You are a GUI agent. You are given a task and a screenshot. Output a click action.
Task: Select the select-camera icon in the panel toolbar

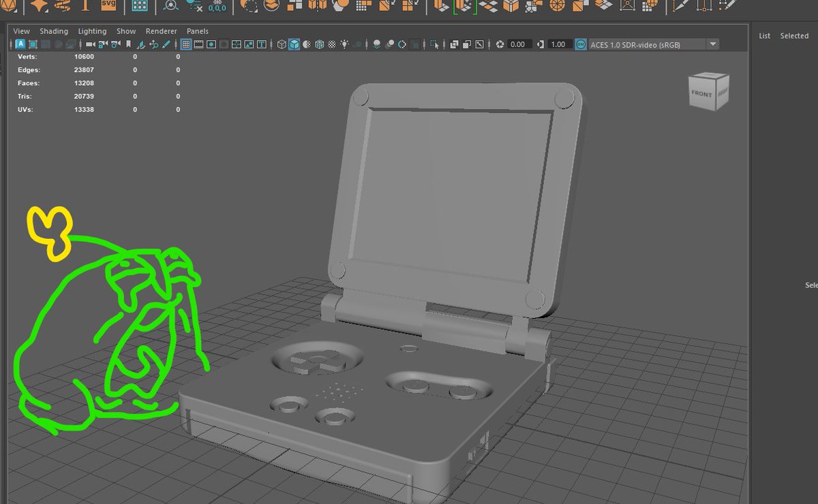[91, 44]
